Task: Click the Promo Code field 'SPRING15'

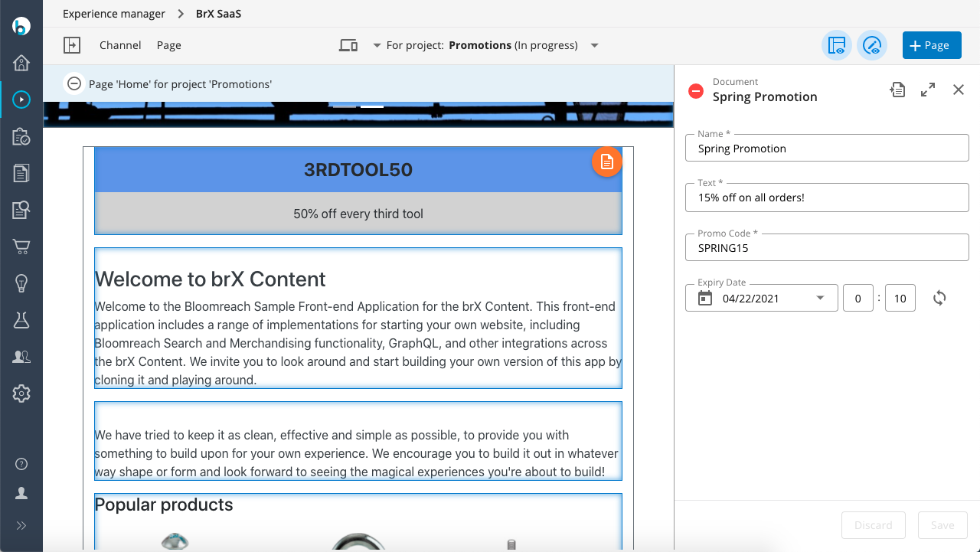Action: 827,247
